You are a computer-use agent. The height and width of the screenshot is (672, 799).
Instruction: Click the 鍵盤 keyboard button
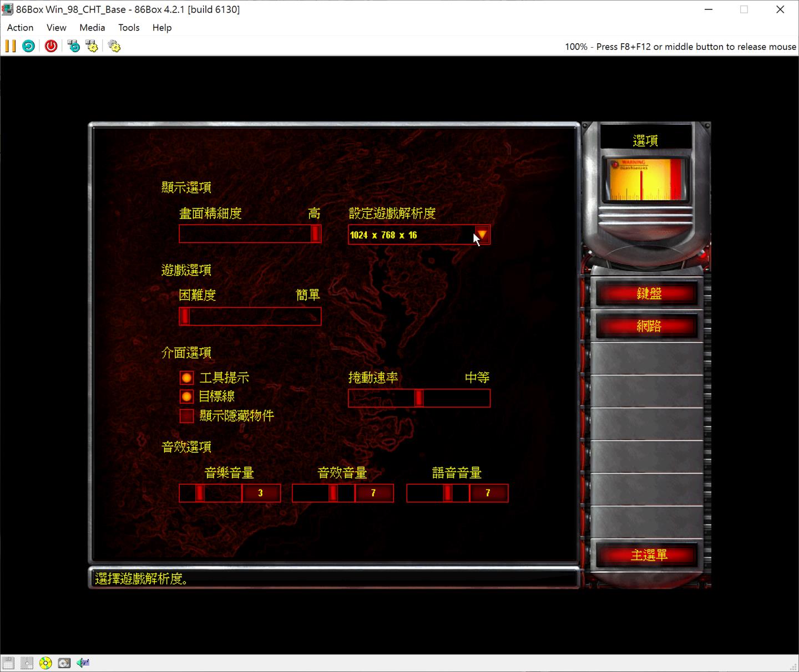[x=648, y=293]
